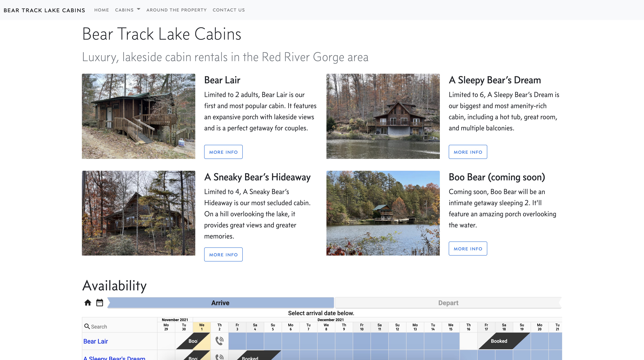Image resolution: width=644 pixels, height=360 pixels.
Task: Click phone icon in Bear Lair row
Action: pyautogui.click(x=219, y=341)
